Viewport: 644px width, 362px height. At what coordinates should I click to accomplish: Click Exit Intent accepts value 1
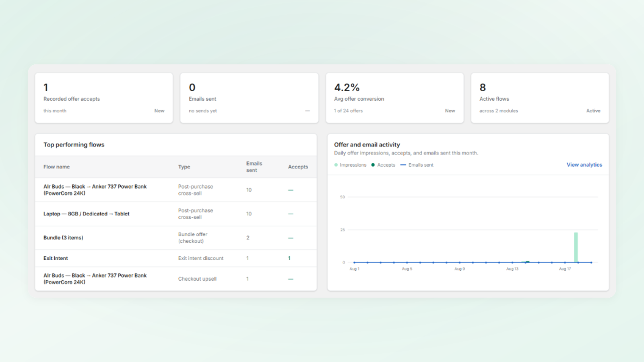click(x=289, y=258)
